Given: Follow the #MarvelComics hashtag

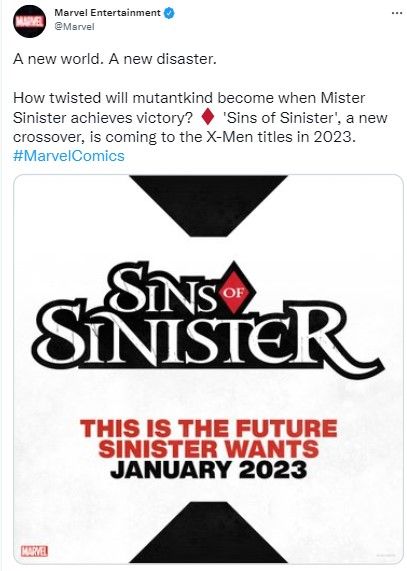Looking at the screenshot, I should coord(68,156).
